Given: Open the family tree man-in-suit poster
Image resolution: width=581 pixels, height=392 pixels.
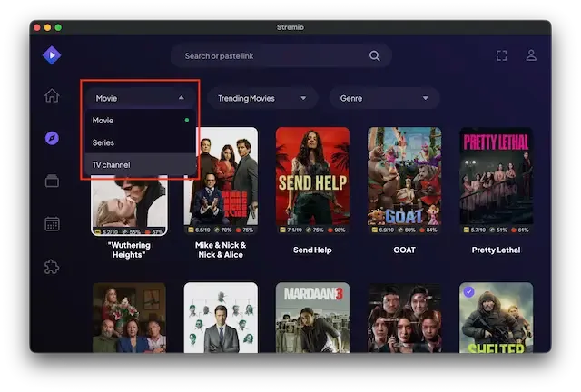Looking at the screenshot, I should pos(221,318).
